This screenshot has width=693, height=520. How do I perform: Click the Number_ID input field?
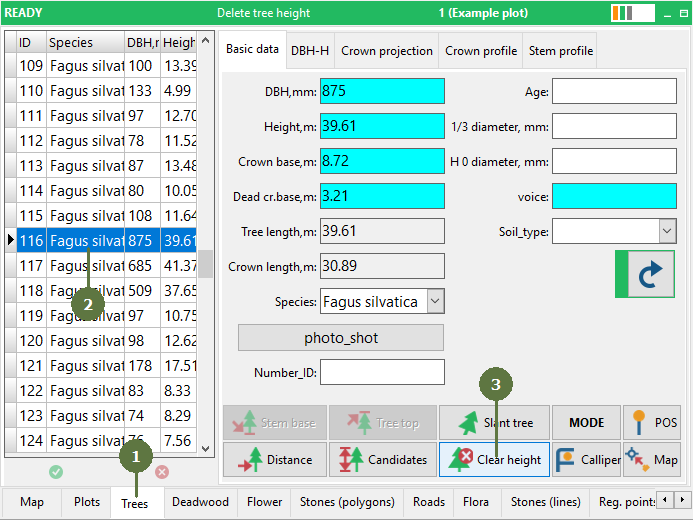(382, 372)
